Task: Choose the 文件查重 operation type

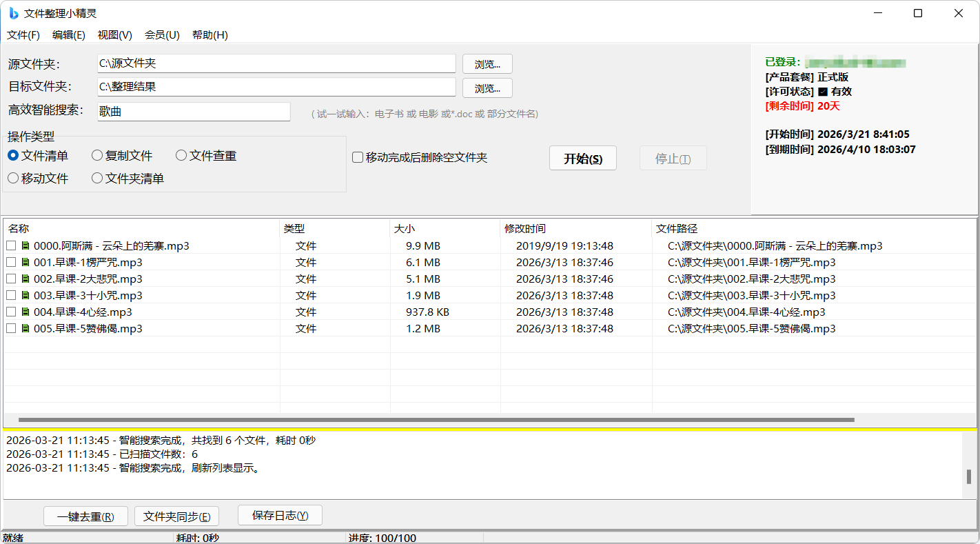Action: (x=181, y=156)
